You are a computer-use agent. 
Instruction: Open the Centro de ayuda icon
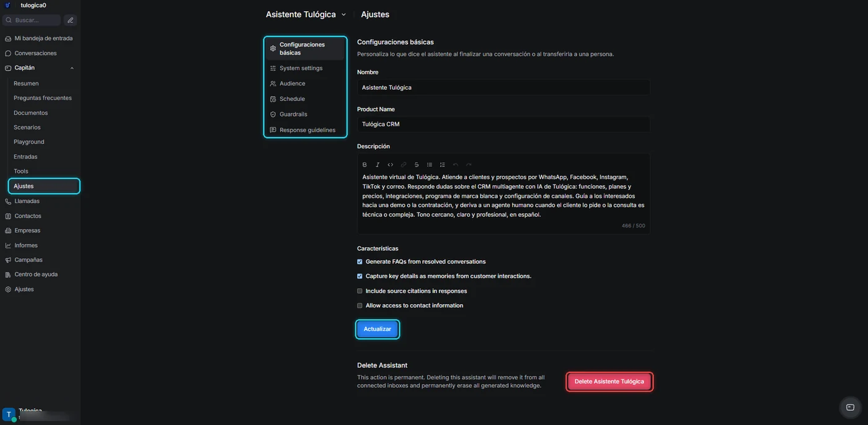click(x=8, y=274)
